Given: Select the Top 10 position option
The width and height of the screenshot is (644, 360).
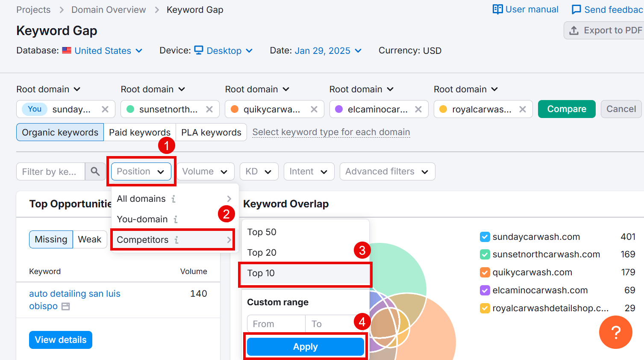Looking at the screenshot, I should point(305,273).
